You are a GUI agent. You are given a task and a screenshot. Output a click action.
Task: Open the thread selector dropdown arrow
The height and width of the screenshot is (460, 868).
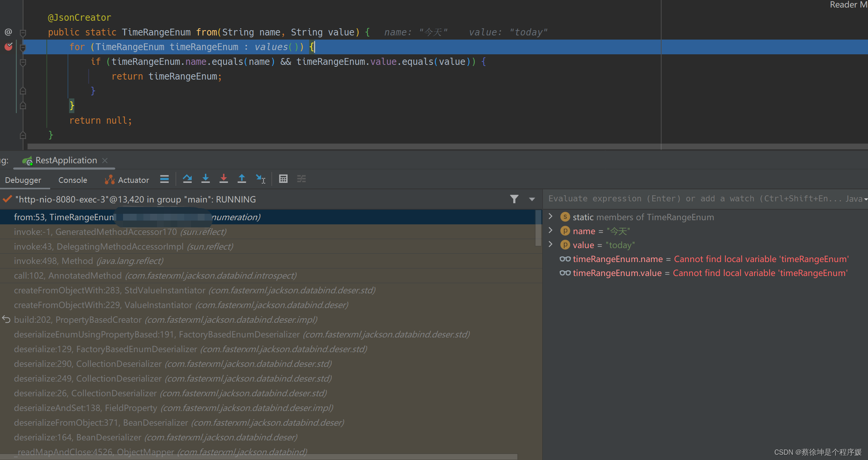tap(532, 199)
